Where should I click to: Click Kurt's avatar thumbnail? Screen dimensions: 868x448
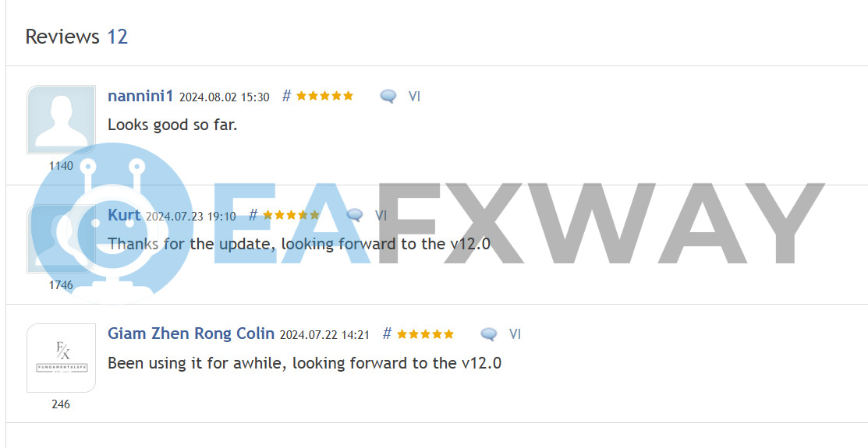click(62, 238)
